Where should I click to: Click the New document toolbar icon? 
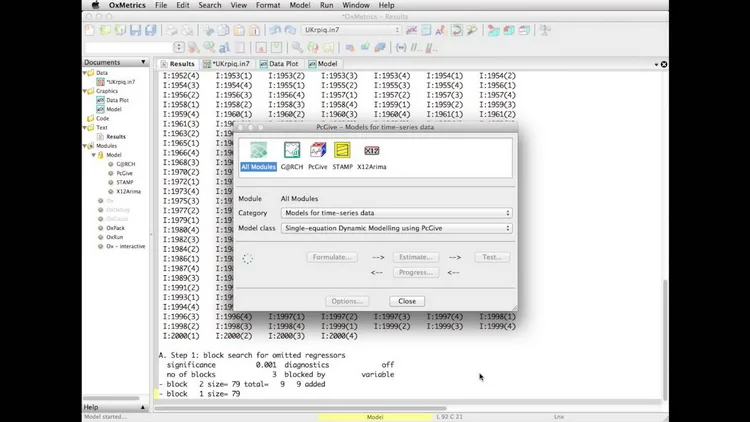click(90, 30)
